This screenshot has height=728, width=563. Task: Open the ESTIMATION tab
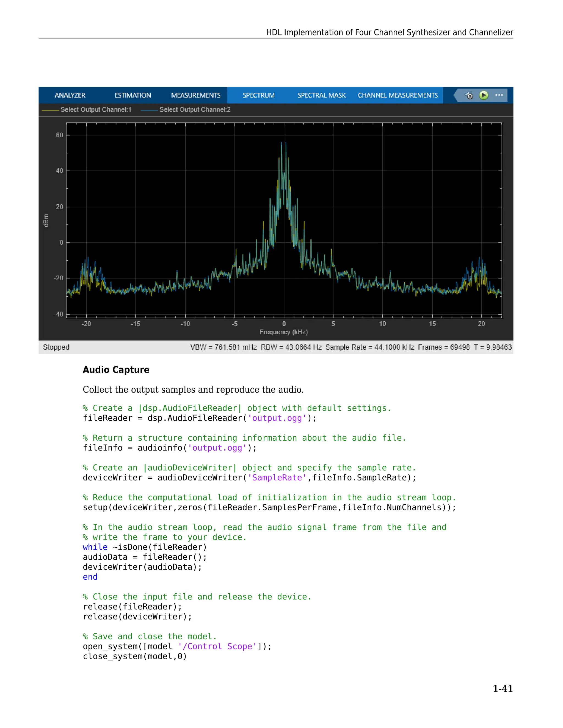tap(133, 95)
